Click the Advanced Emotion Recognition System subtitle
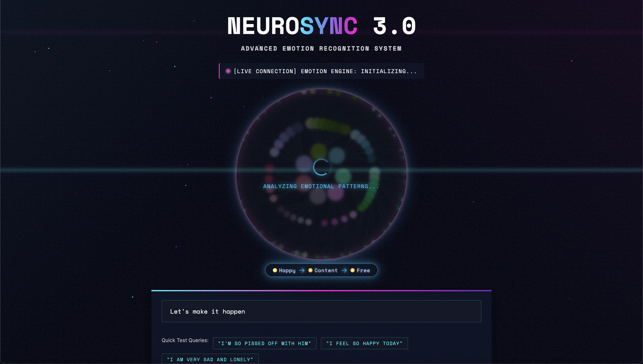The image size is (643, 364). pos(321,48)
